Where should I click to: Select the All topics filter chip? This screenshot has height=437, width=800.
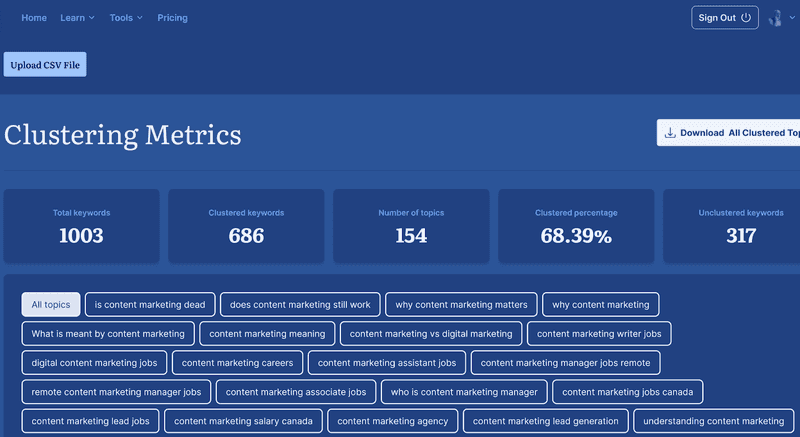[51, 304]
